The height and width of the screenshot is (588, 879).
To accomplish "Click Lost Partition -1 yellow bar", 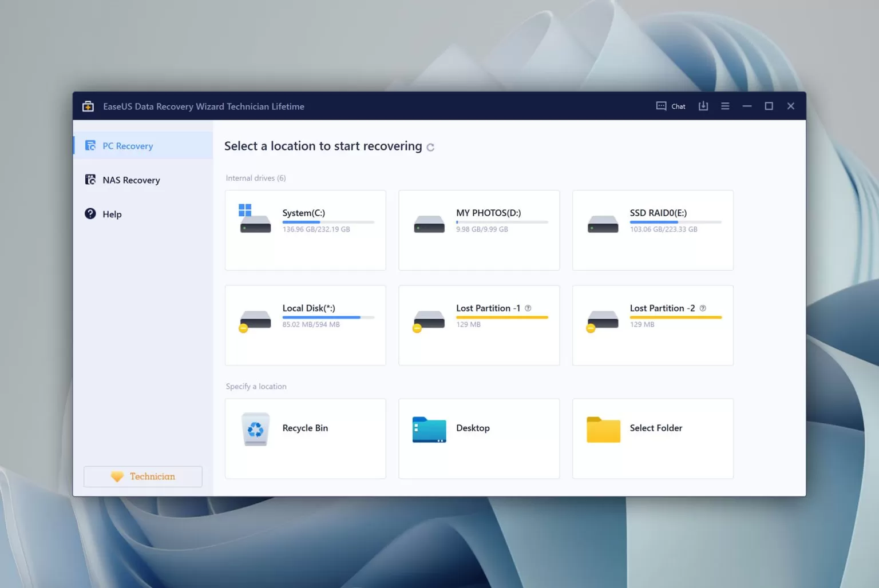I will [x=502, y=317].
